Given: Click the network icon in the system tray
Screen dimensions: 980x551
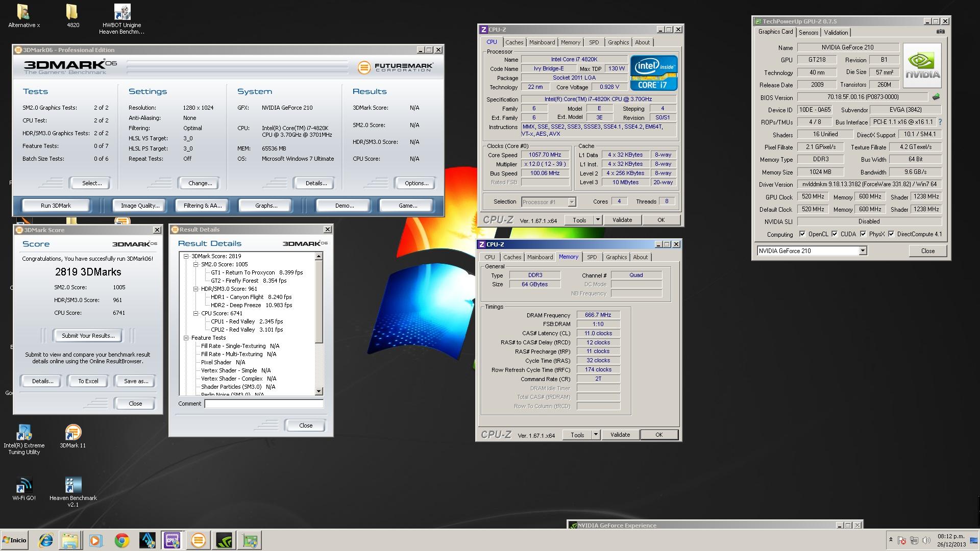Looking at the screenshot, I should pyautogui.click(x=914, y=540).
